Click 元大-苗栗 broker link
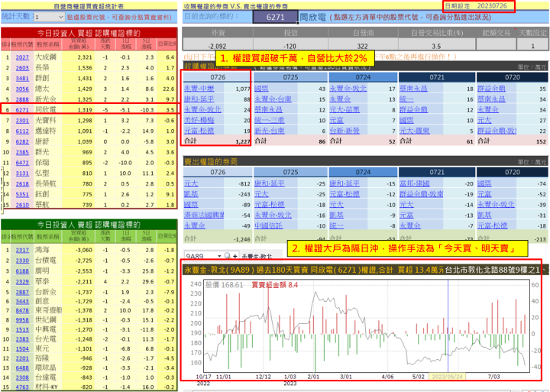The width and height of the screenshot is (550, 392). [x=345, y=109]
